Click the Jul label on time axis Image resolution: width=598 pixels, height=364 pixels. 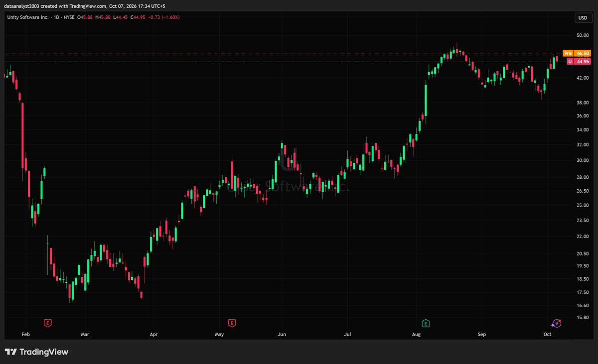[348, 334]
